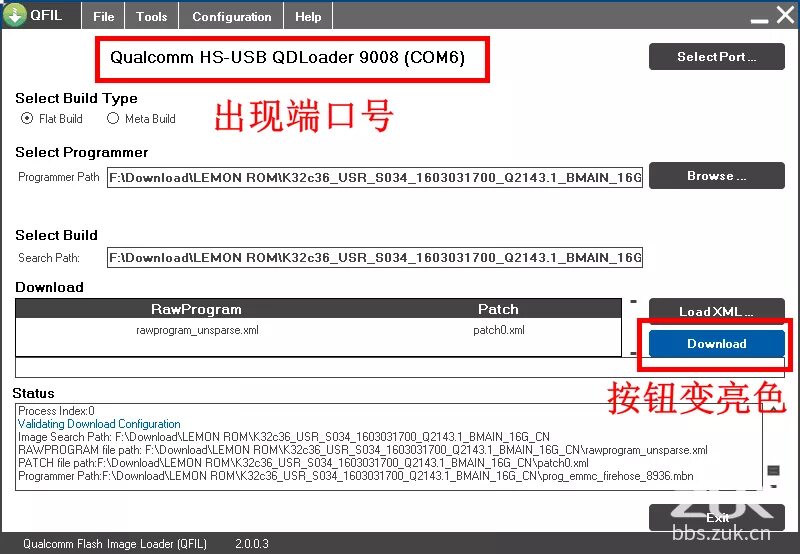Screen dimensions: 800x554
Task: Select rawprogram_unsparse.xml in RawProgram column
Action: (197, 330)
